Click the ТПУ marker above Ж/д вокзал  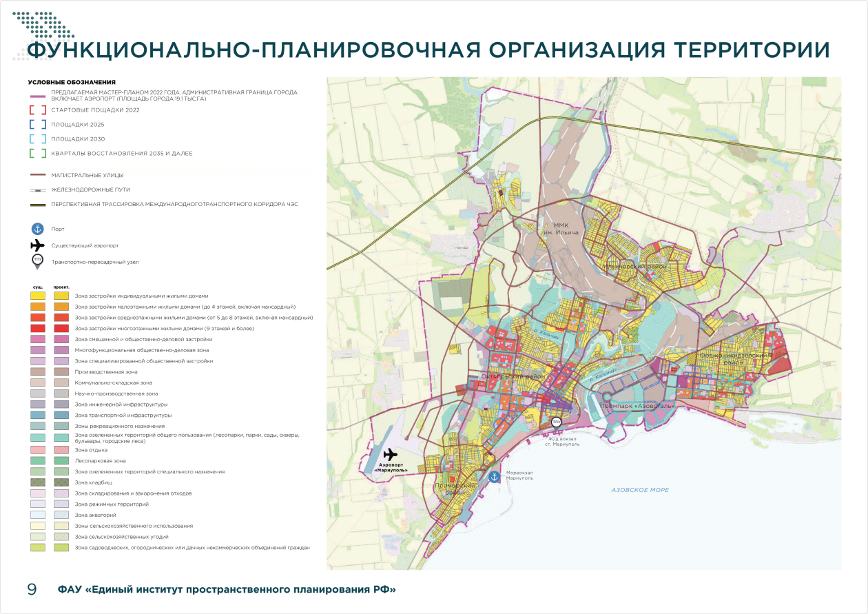tap(556, 422)
